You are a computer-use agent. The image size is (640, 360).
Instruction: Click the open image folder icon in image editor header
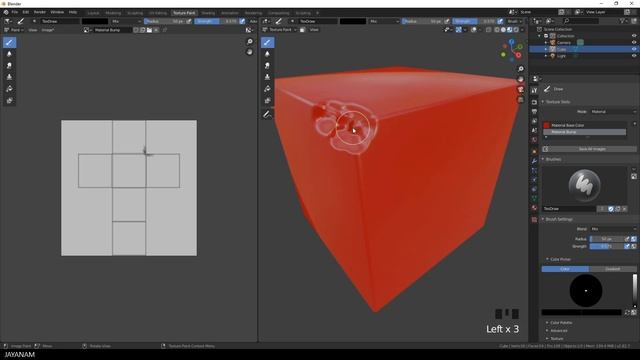point(149,30)
